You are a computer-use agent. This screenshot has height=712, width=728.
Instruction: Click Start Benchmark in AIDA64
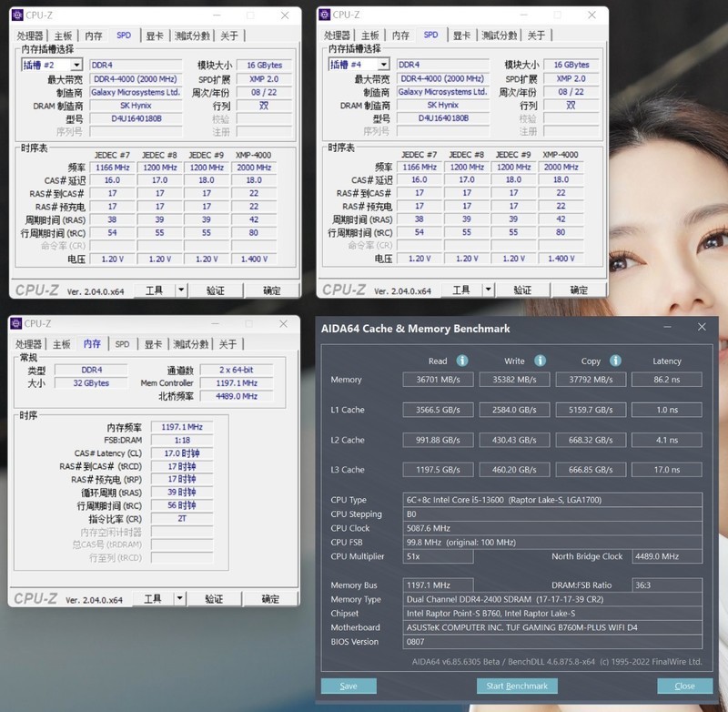coord(517,686)
